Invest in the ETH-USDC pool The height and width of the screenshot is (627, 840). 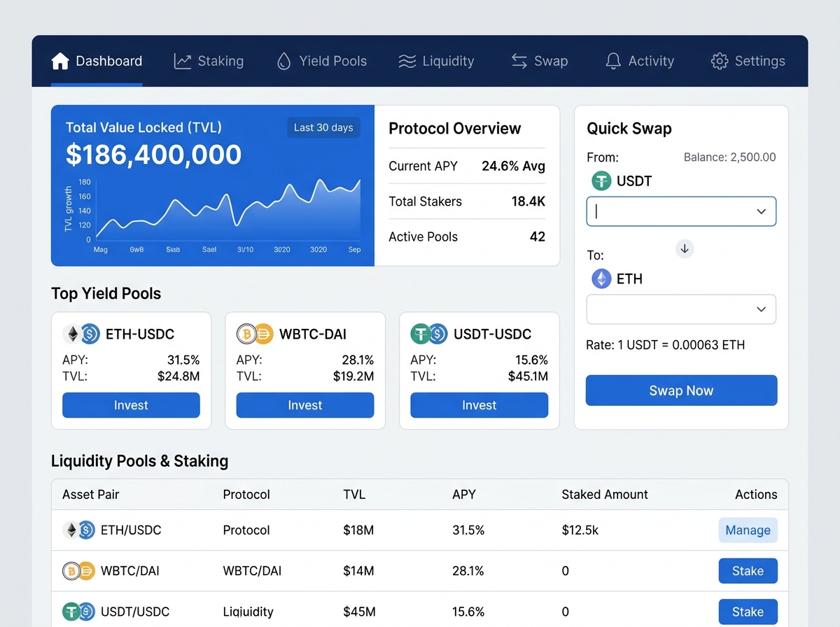131,405
